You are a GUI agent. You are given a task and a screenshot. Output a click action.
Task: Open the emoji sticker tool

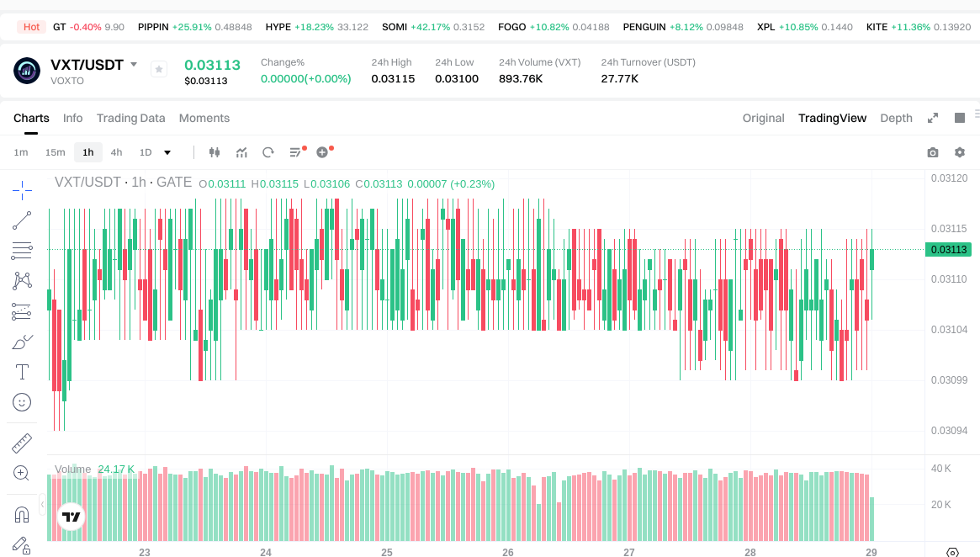click(x=22, y=402)
